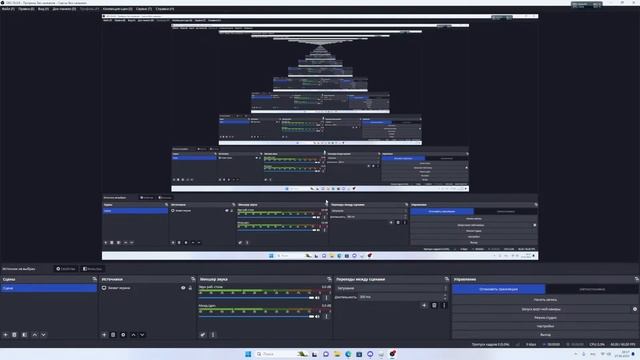
Task: Move the scene up with arrow icon
Action: (35, 335)
